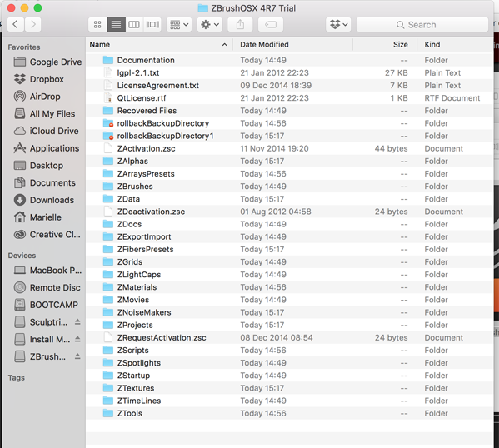Click the Share toolbar button
Viewport: 499px width, 448px height.
click(240, 24)
